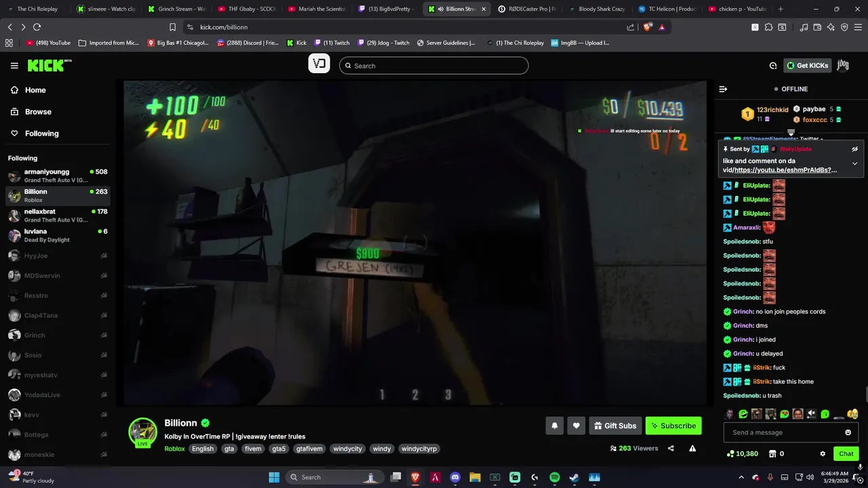The image size is (868, 488).
Task: Open luvlana's Dead By Daylight stream
Action: tap(58, 236)
